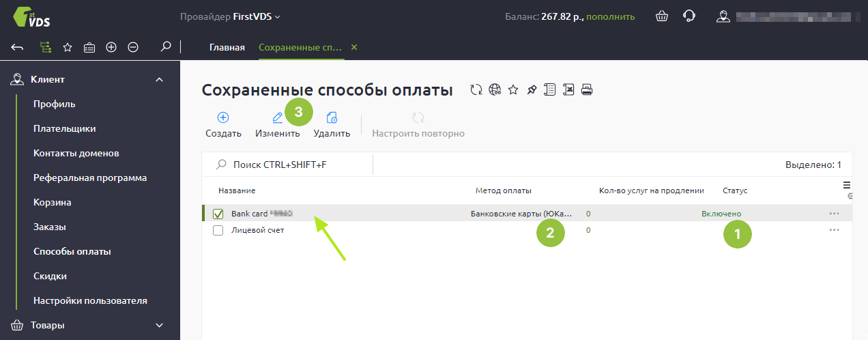Open the shopping basket icon
The width and height of the screenshot is (868, 340).
tap(661, 16)
